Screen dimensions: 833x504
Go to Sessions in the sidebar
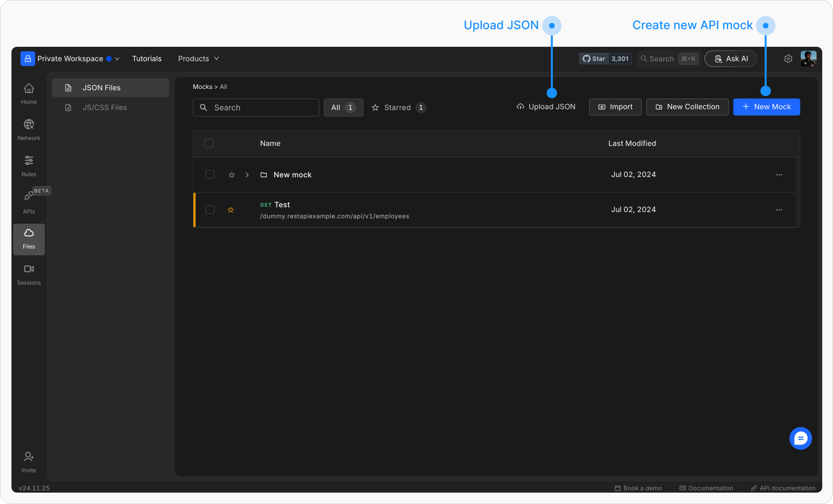click(29, 274)
